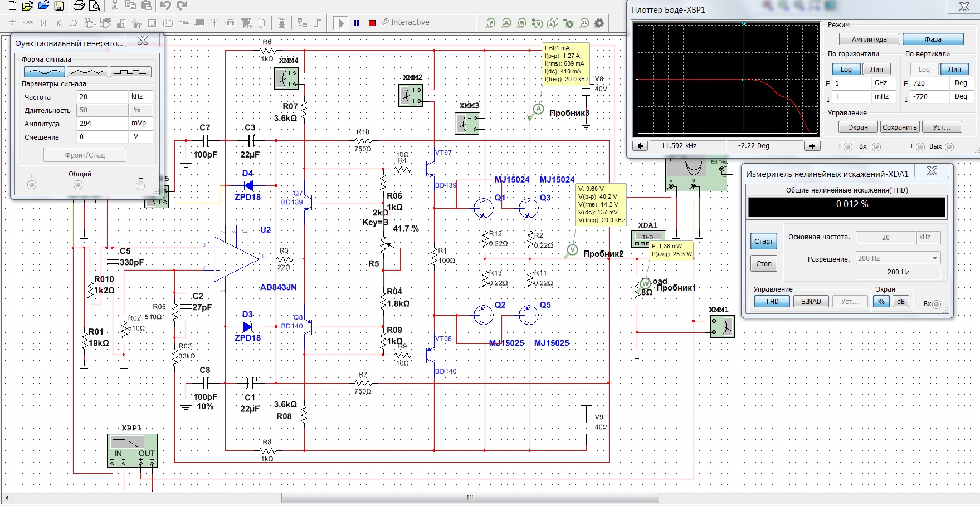Open the MISC components group
Viewport: 980px width, 506px height.
[184, 23]
